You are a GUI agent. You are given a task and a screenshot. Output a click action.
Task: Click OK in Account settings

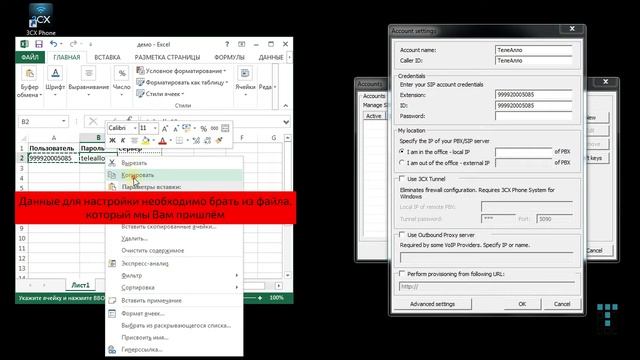[522, 304]
